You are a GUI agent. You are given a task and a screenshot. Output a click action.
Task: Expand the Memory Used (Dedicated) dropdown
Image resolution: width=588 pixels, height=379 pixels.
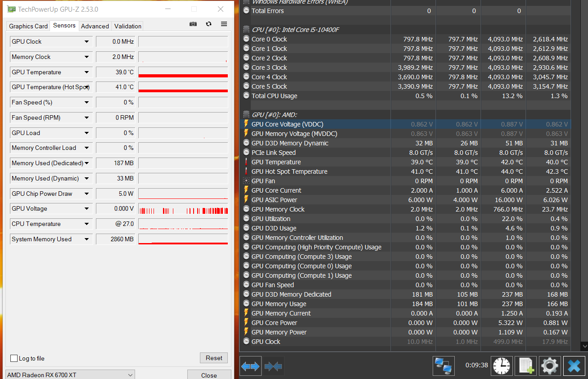[86, 163]
